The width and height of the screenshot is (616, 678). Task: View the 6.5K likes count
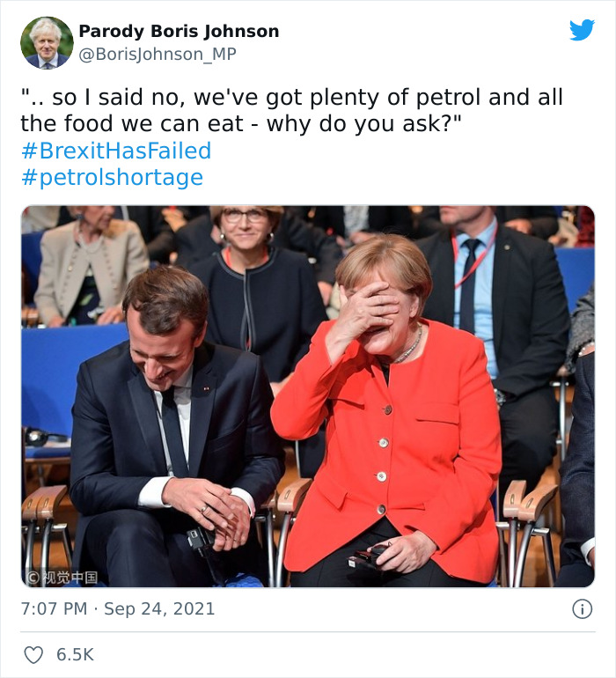point(75,655)
